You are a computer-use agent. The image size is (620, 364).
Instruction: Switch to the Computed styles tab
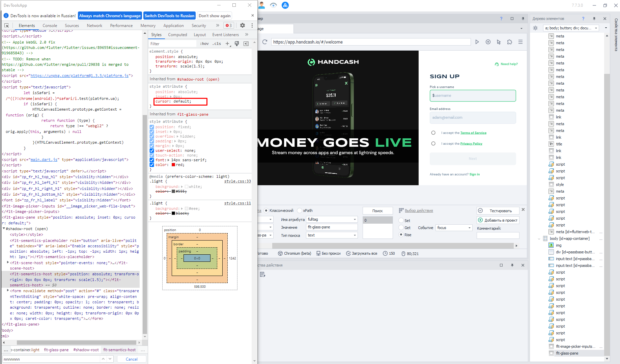click(x=177, y=35)
